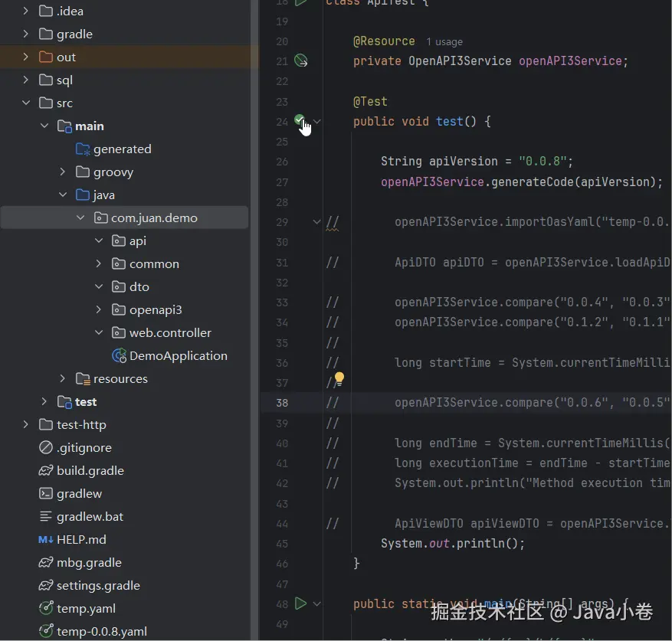Viewport: 672px width, 641px height.
Task: Click the resources folder icon
Action: (x=83, y=379)
